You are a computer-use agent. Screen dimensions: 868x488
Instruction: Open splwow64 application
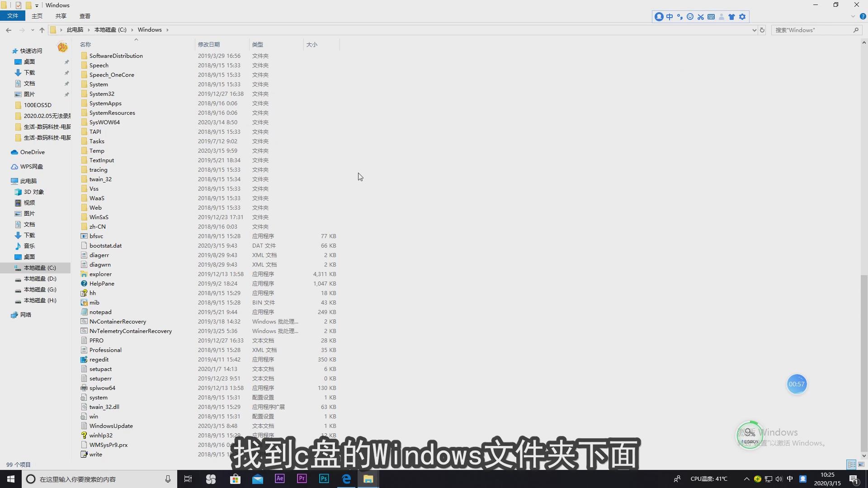[x=103, y=388]
